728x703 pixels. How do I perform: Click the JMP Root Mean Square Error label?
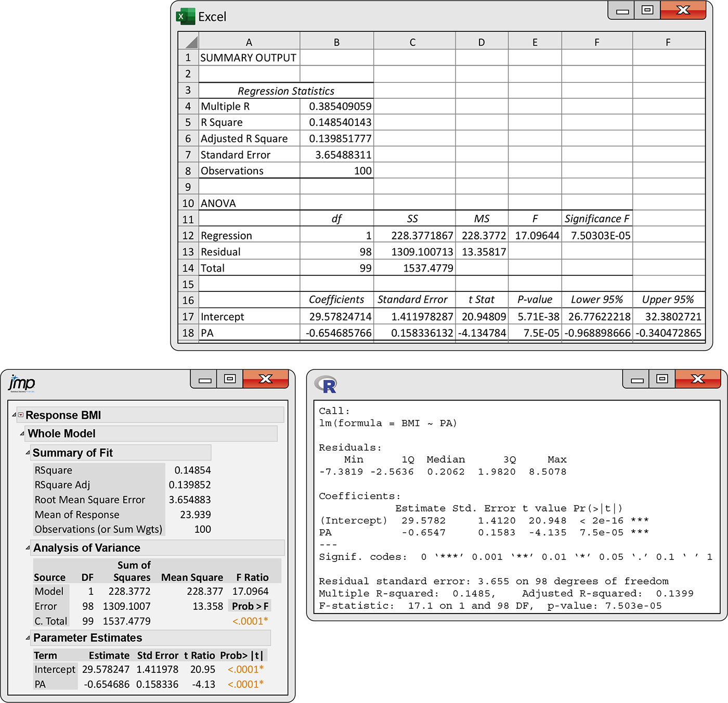(90, 500)
